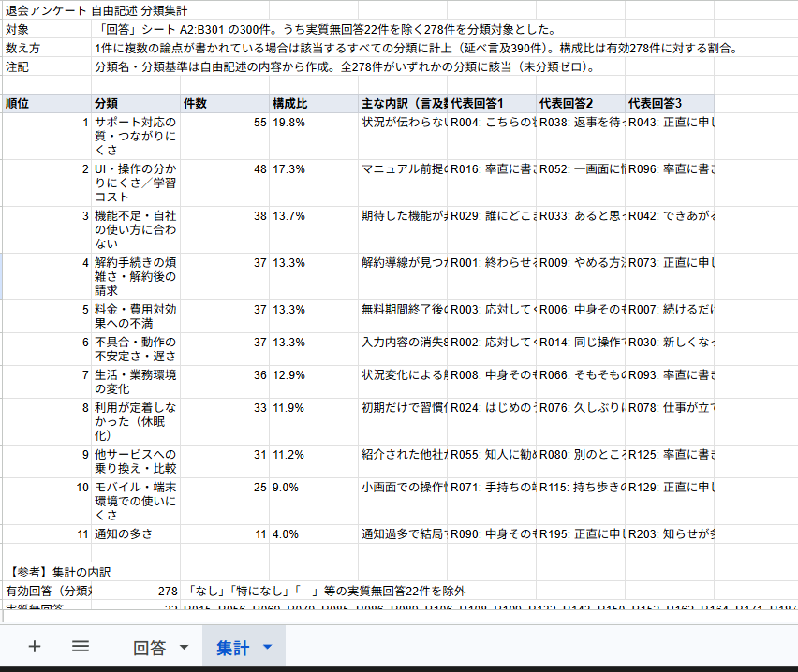Select cell 通知の多さ
The height and width of the screenshot is (672, 798).
click(136, 533)
